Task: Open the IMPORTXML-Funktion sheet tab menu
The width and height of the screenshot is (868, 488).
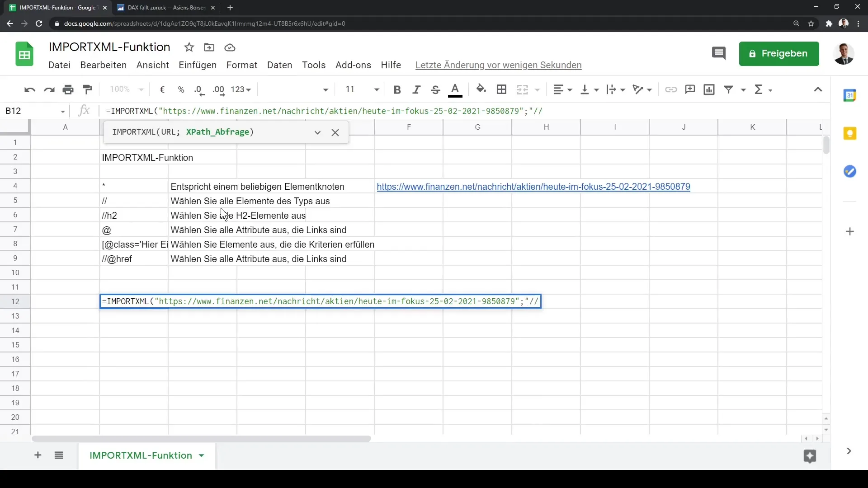Action: (202, 455)
